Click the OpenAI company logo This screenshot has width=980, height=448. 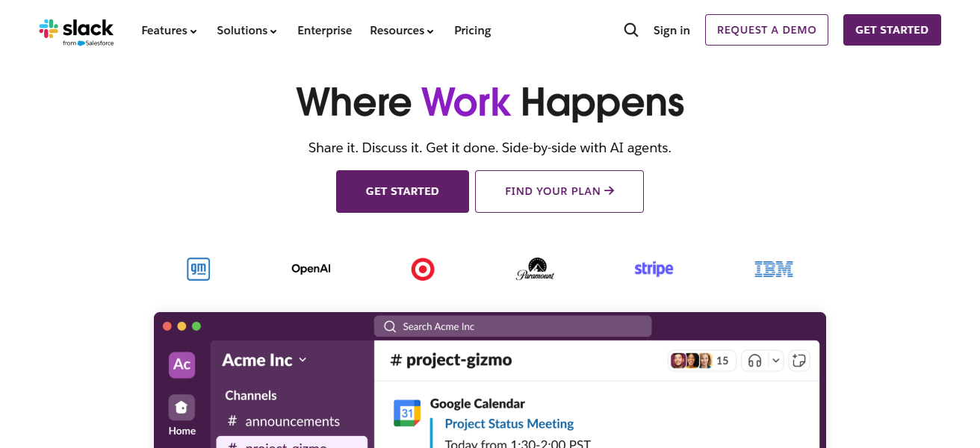[x=311, y=268]
